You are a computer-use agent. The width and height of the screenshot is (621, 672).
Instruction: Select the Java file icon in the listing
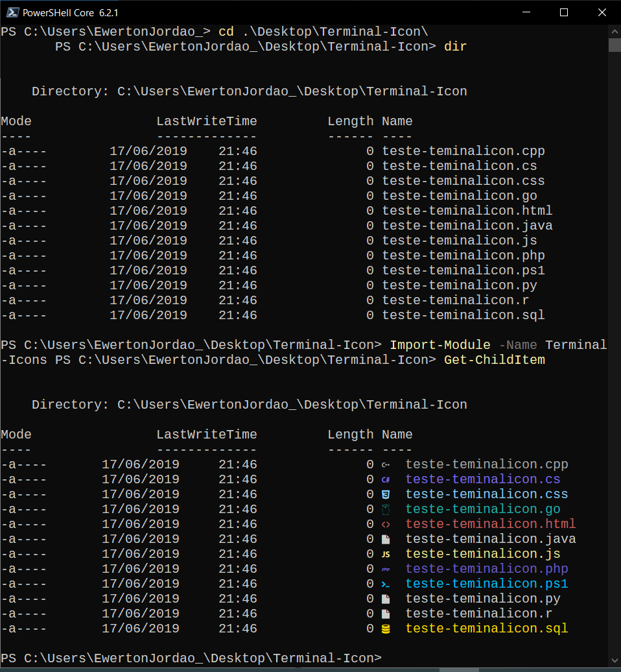pyautogui.click(x=386, y=538)
